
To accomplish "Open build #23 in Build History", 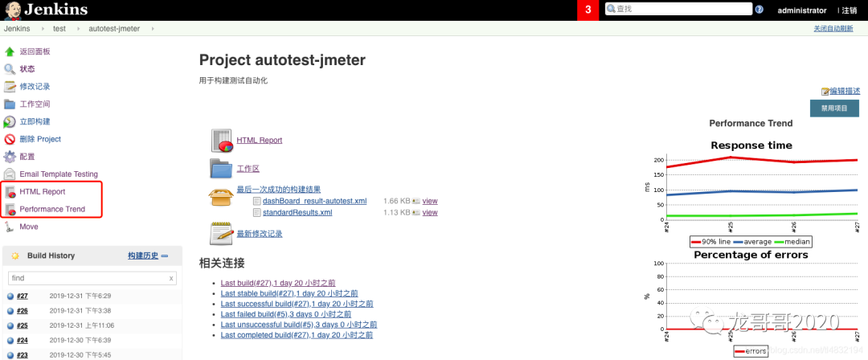I will [23, 355].
